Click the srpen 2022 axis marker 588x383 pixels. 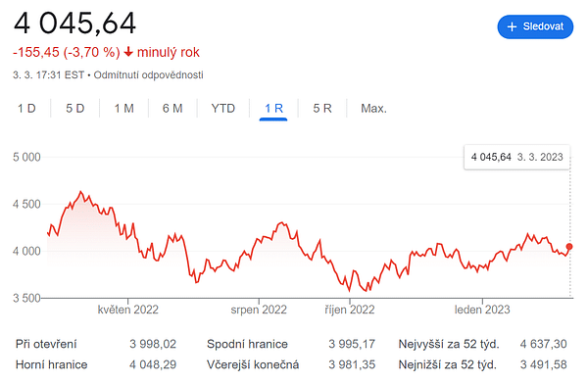click(x=259, y=310)
